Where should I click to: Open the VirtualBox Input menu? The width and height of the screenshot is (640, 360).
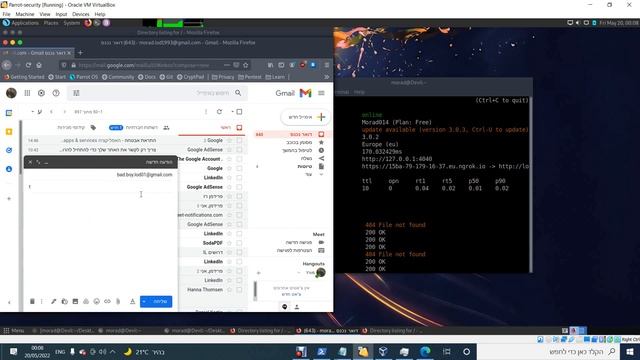61,14
